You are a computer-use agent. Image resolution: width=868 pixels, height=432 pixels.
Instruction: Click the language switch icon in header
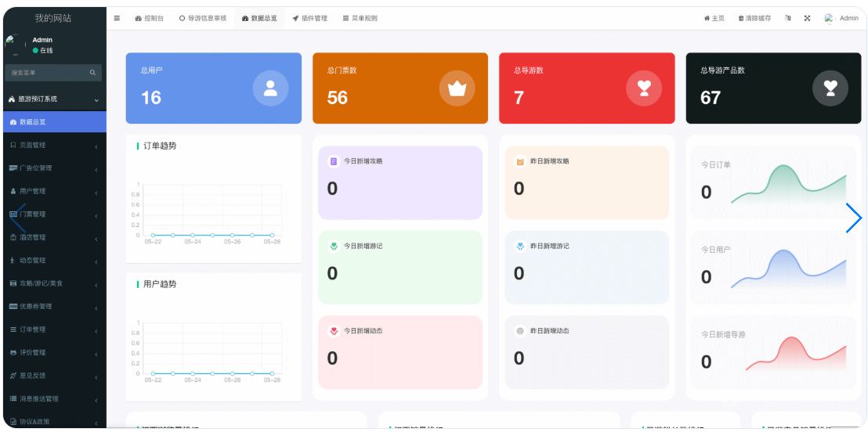[x=787, y=18]
